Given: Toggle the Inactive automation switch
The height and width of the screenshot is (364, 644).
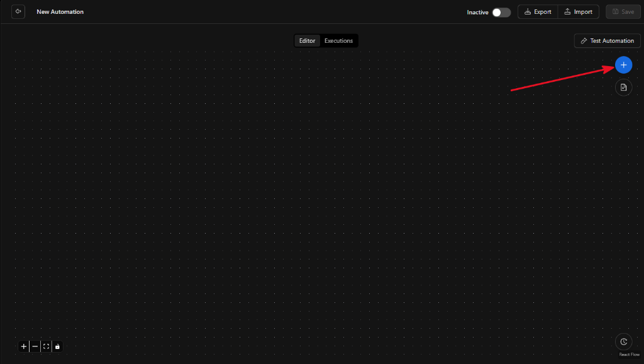Looking at the screenshot, I should [x=501, y=13].
